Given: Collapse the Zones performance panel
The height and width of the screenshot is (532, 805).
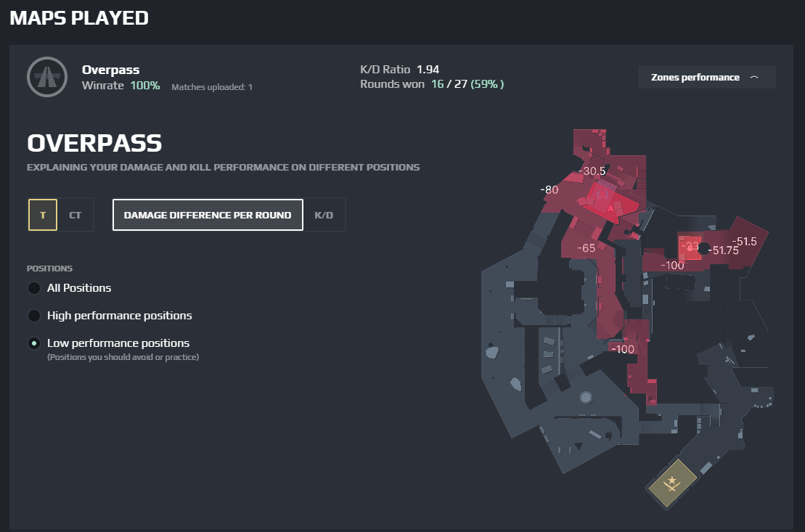Looking at the screenshot, I should pos(706,78).
